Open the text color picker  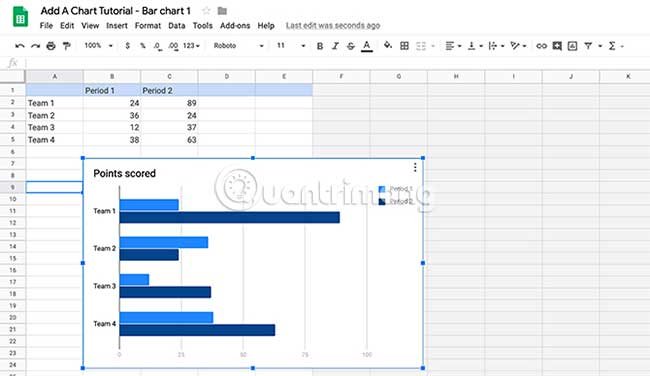[x=366, y=46]
